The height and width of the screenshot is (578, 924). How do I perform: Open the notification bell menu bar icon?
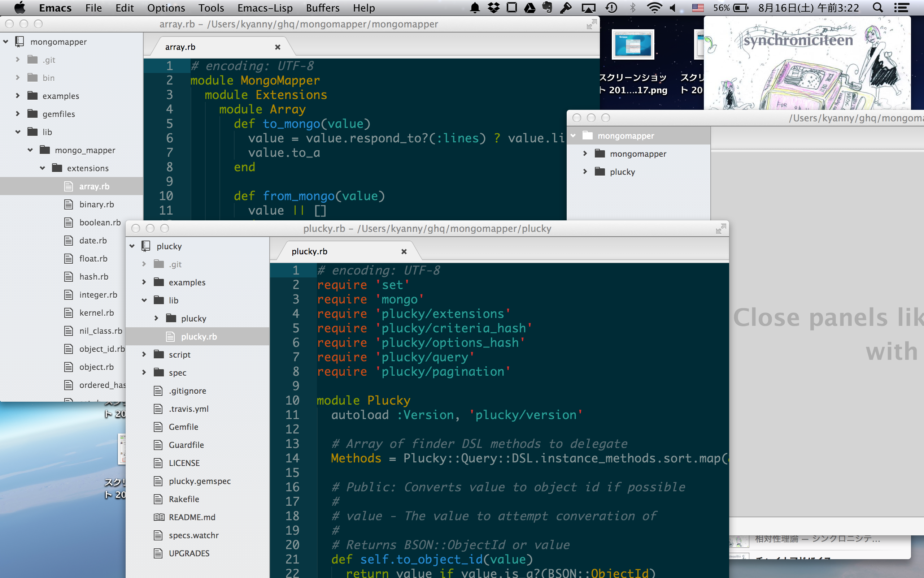[x=475, y=8]
